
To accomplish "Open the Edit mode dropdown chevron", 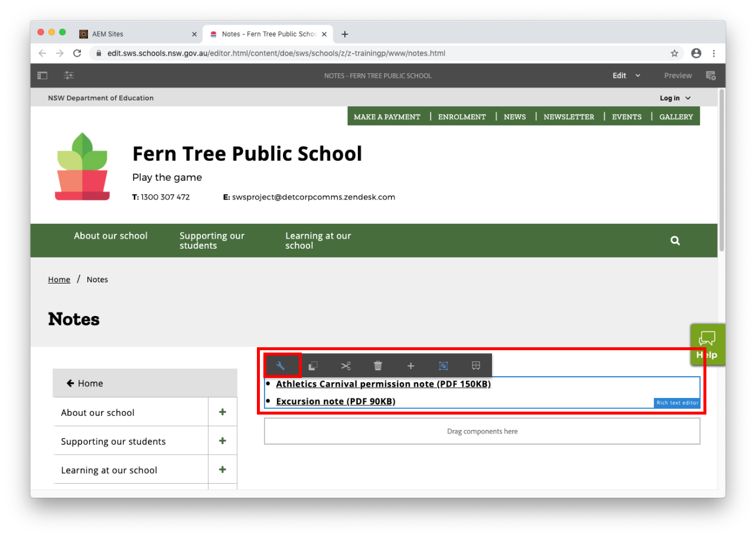I will coord(638,76).
